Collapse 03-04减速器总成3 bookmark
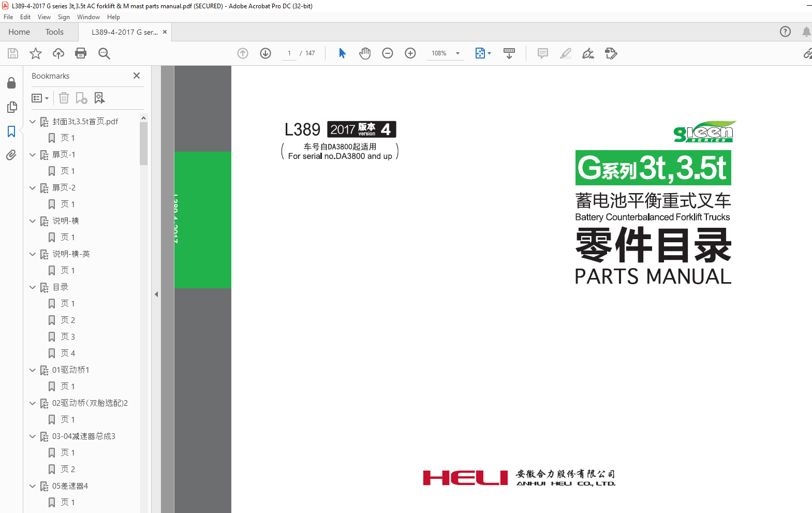Screen dimensions: 812x513 (x=33, y=436)
